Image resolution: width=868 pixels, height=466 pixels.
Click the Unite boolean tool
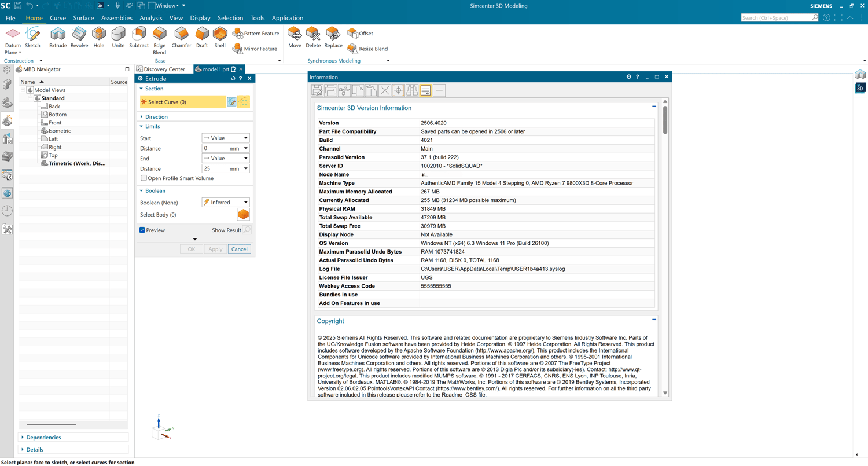point(118,38)
